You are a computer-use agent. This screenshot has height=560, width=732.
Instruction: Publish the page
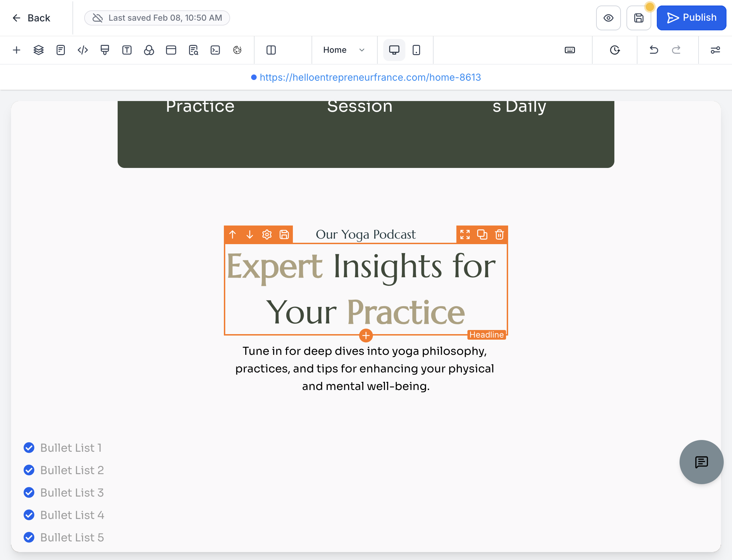(x=691, y=18)
